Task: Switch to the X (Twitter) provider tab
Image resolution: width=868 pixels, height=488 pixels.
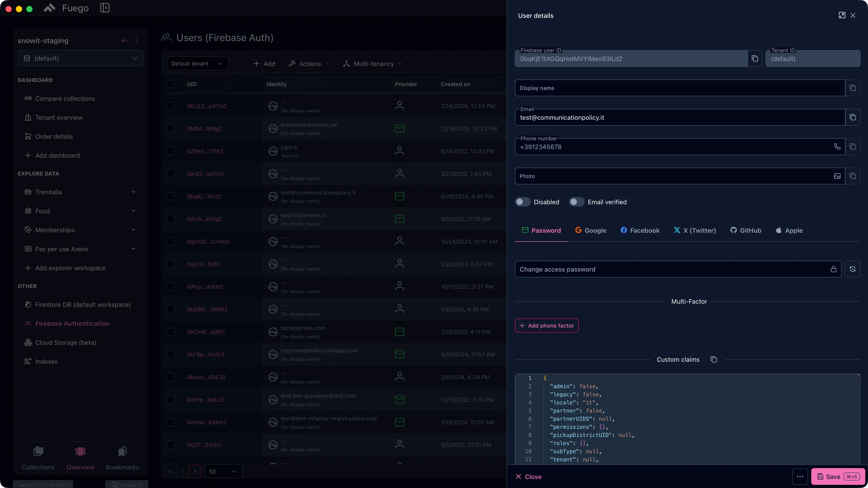Action: [x=695, y=230]
